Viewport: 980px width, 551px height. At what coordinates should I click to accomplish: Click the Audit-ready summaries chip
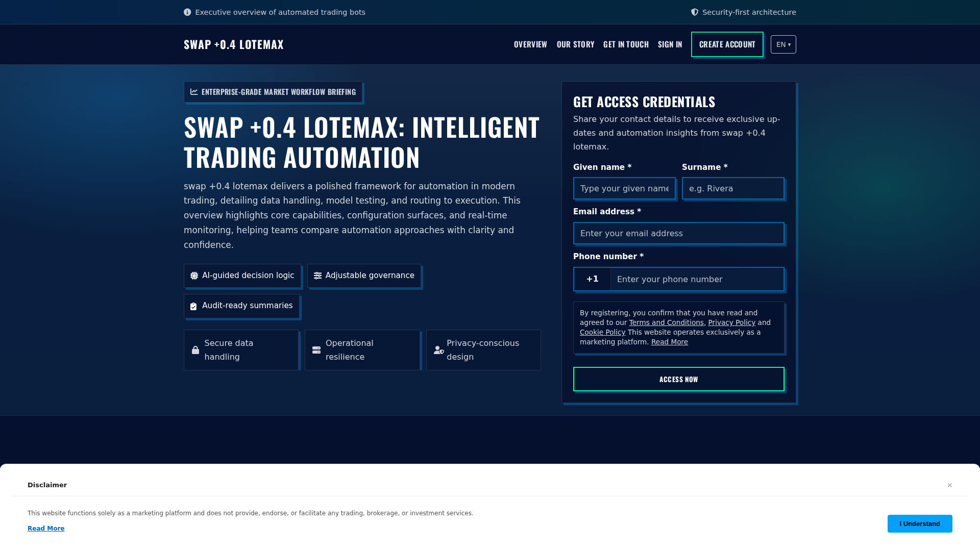[x=241, y=306]
